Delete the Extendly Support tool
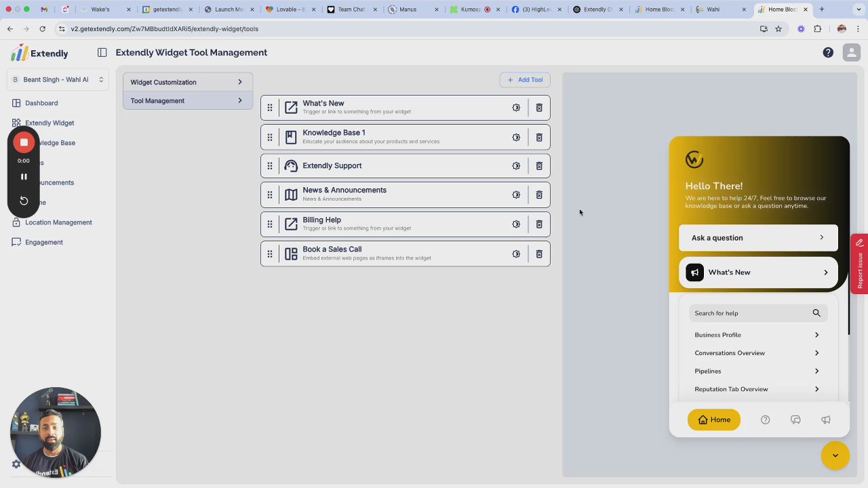Viewport: 868px width, 488px height. (x=539, y=166)
